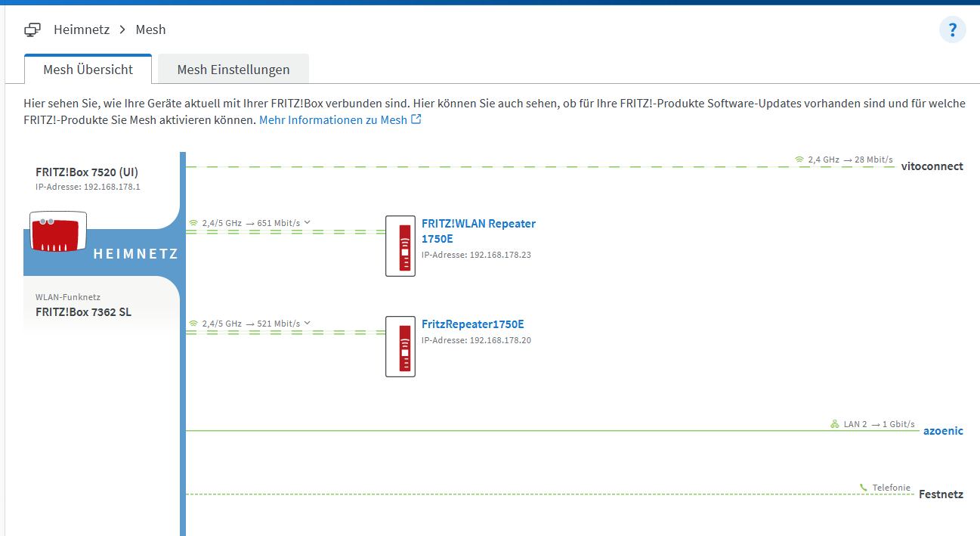Click IP-Adresse 192.168.178.1 text

(x=88, y=187)
